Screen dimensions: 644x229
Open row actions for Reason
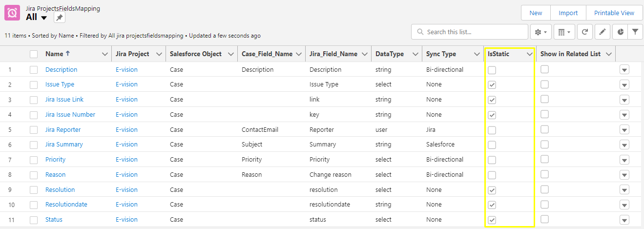coord(624,175)
